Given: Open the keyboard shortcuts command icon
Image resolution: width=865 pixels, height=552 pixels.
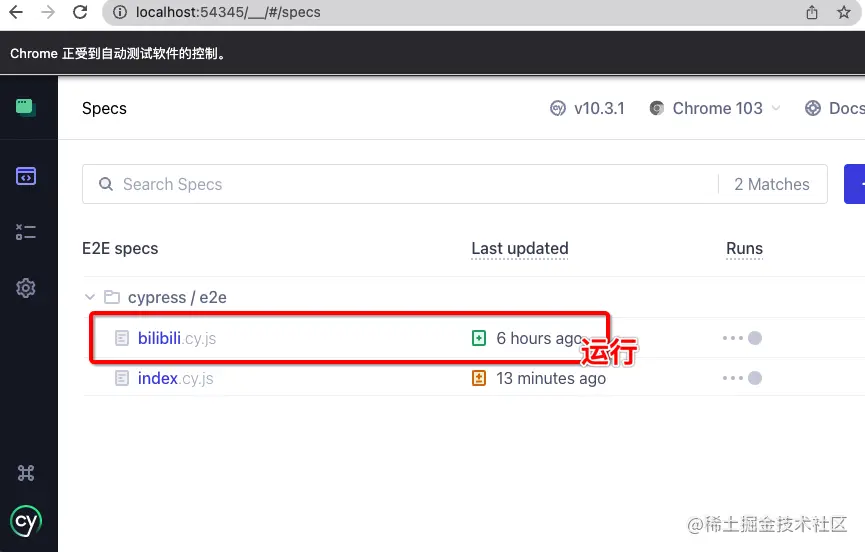Looking at the screenshot, I should (26, 473).
